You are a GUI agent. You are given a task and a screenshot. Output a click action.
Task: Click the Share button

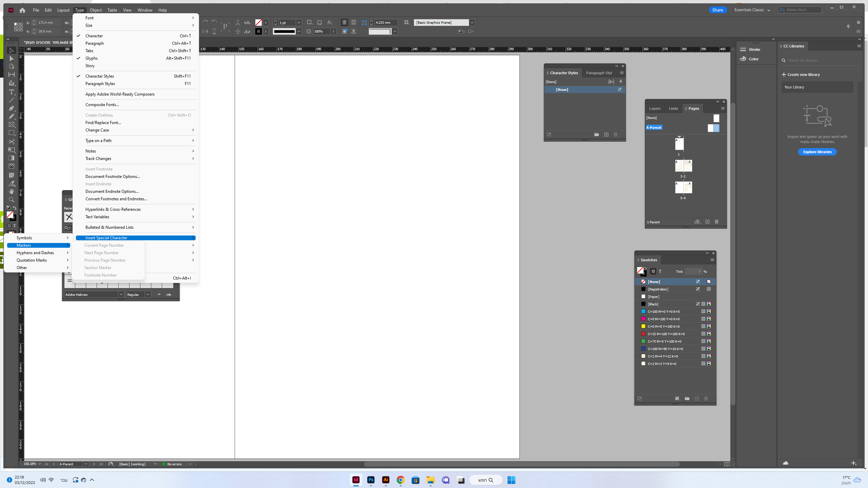tap(717, 10)
